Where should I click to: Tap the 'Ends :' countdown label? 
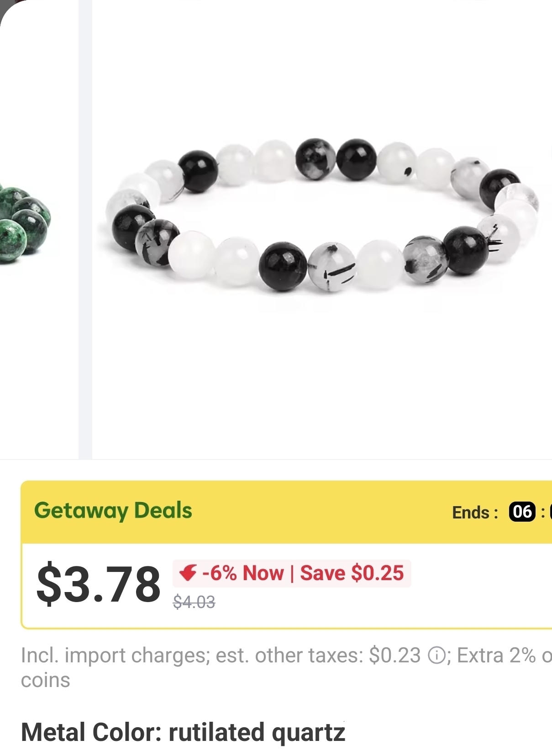click(x=475, y=513)
